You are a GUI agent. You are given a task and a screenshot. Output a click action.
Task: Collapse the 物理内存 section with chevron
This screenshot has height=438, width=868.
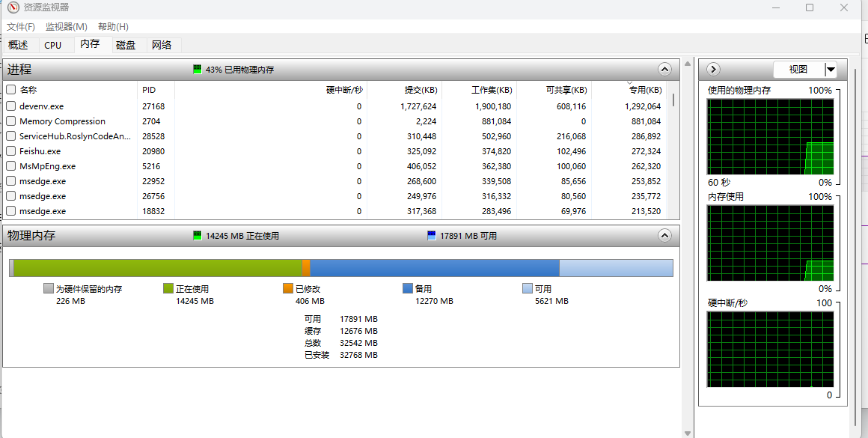(664, 235)
